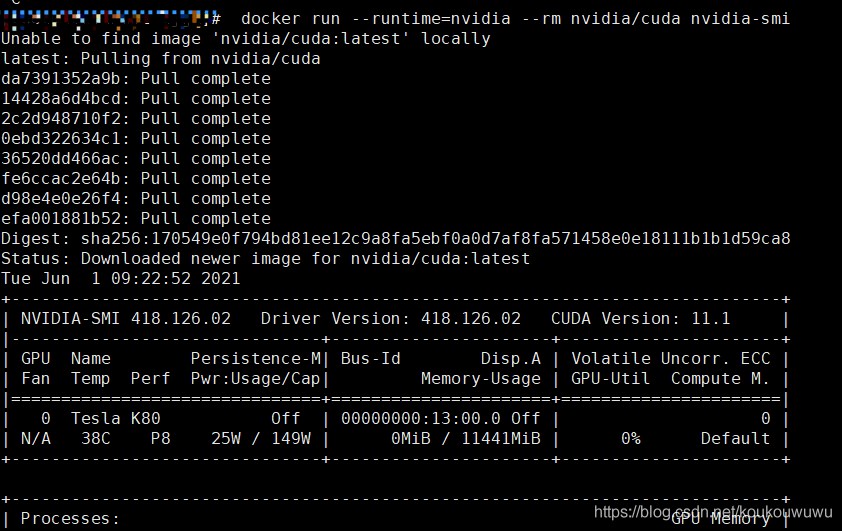Click the docker run command text
Screen dimensions: 842x531
516,19
